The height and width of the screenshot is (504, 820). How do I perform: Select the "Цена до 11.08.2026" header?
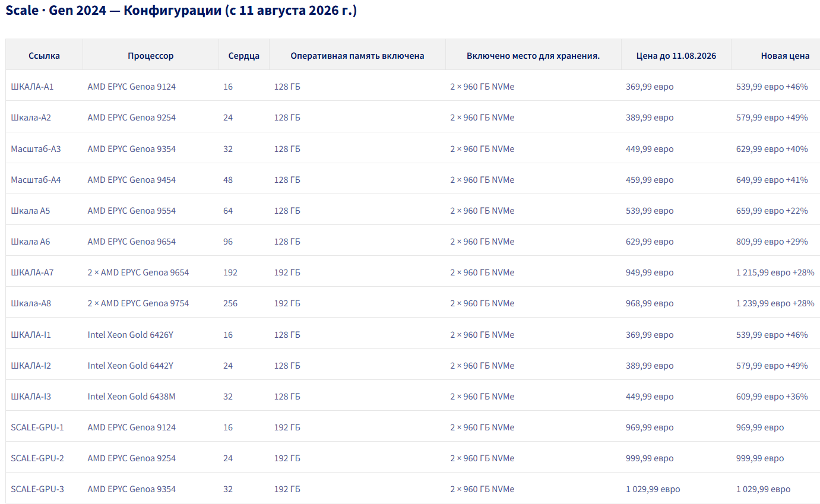pyautogui.click(x=676, y=56)
